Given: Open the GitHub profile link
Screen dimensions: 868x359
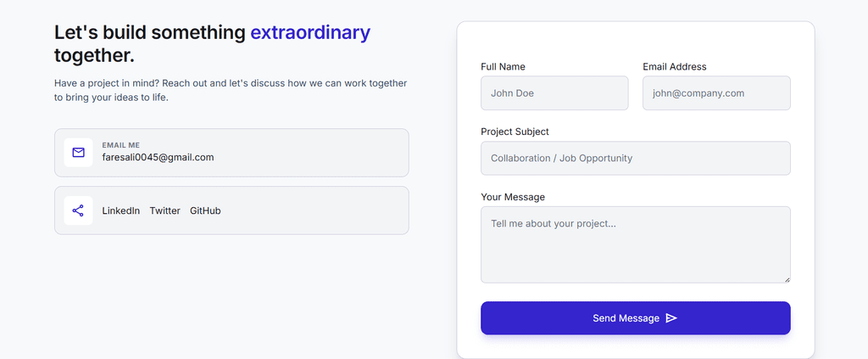Looking at the screenshot, I should 205,210.
